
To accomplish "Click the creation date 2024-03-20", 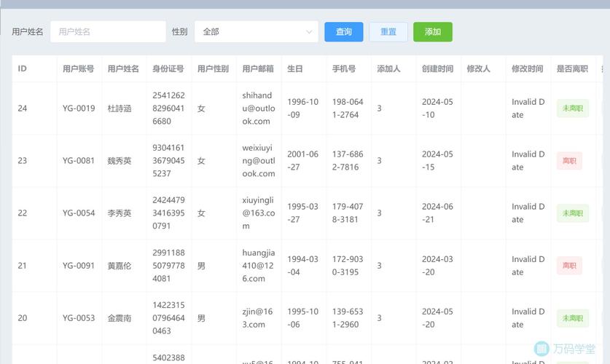I will coord(438,266).
